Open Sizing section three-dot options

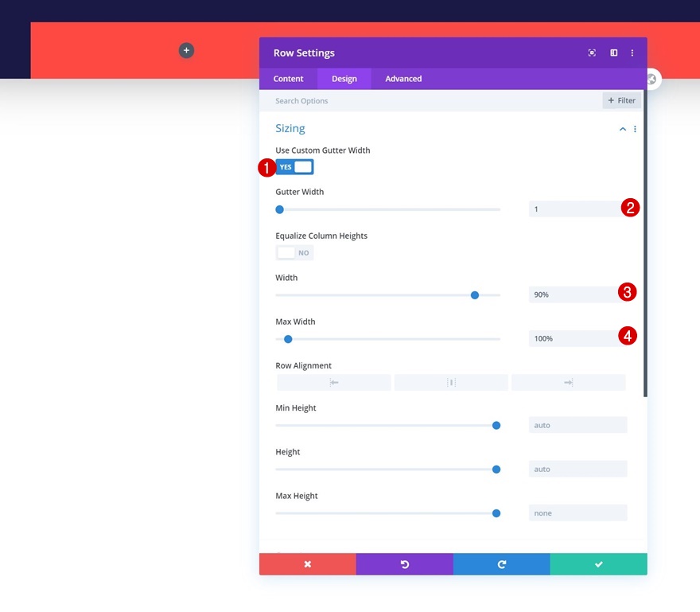pyautogui.click(x=635, y=129)
